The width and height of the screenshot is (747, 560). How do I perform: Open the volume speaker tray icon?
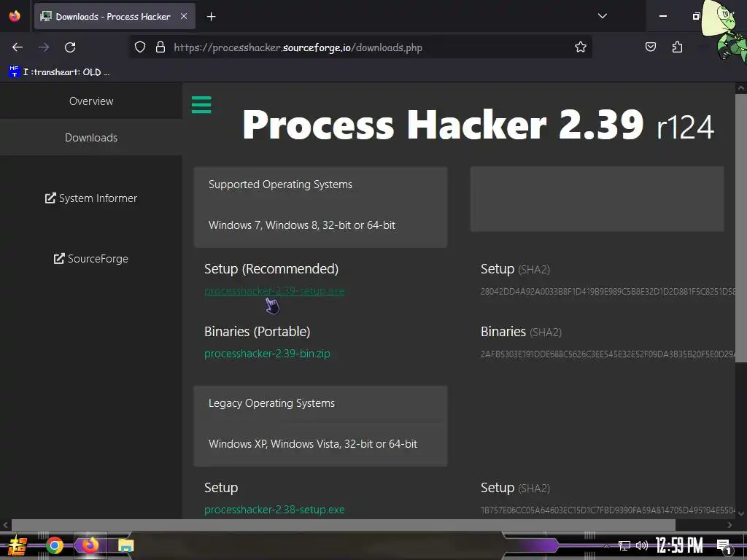coord(642,545)
